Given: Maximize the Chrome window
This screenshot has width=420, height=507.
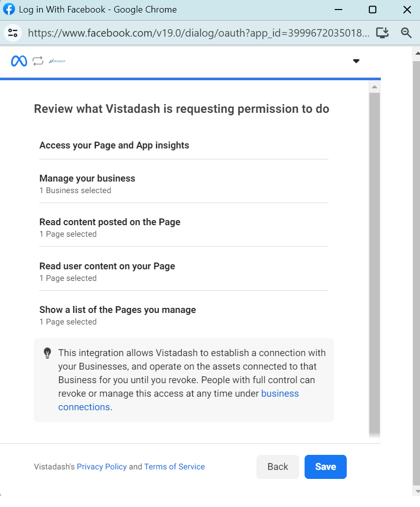Looking at the screenshot, I should [372, 10].
